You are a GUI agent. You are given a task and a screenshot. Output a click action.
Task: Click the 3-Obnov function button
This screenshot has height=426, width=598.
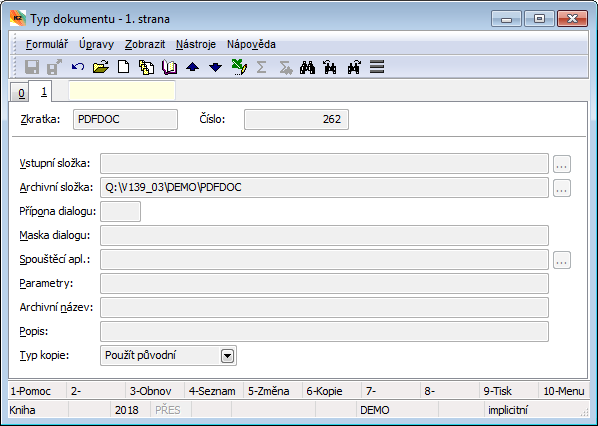click(x=155, y=391)
